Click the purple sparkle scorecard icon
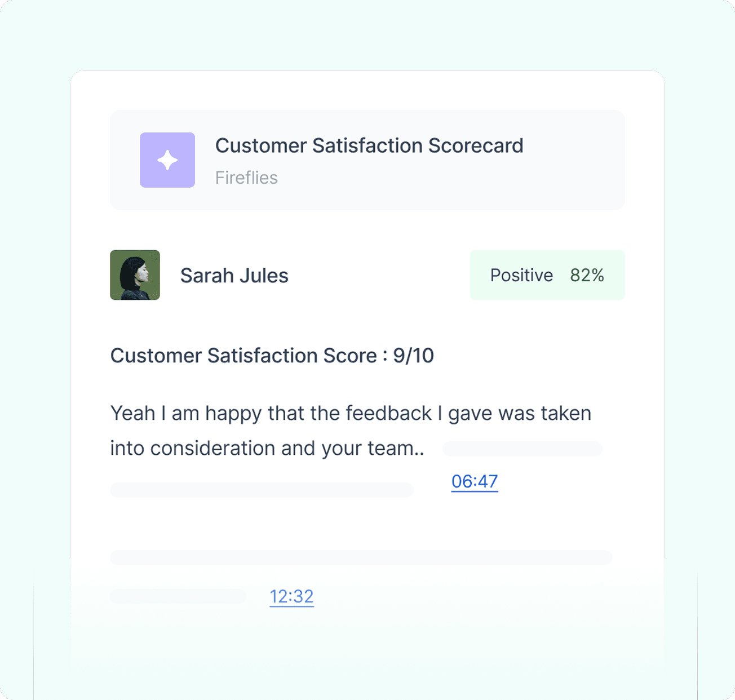 167,160
